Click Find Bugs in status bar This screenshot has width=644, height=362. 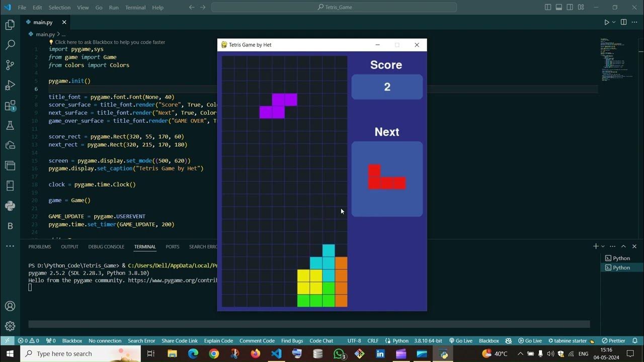point(292,340)
